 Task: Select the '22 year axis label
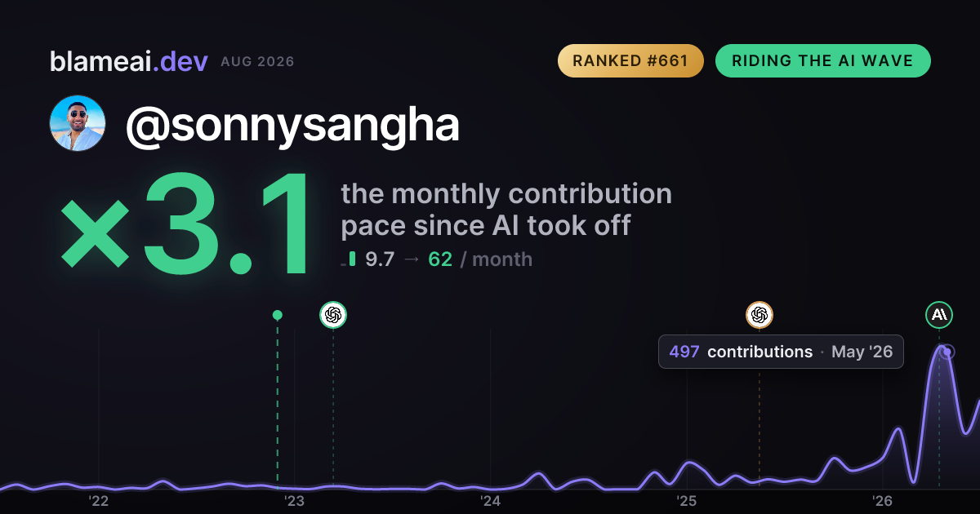tap(99, 501)
